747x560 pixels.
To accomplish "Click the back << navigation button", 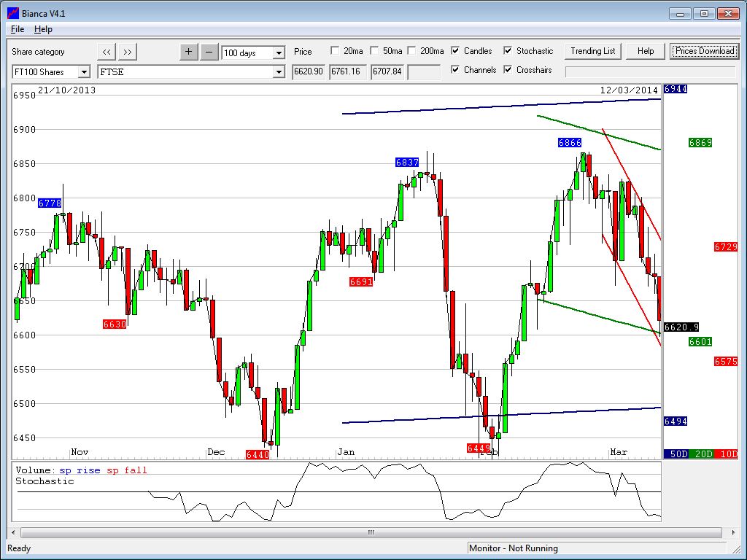I will click(107, 52).
